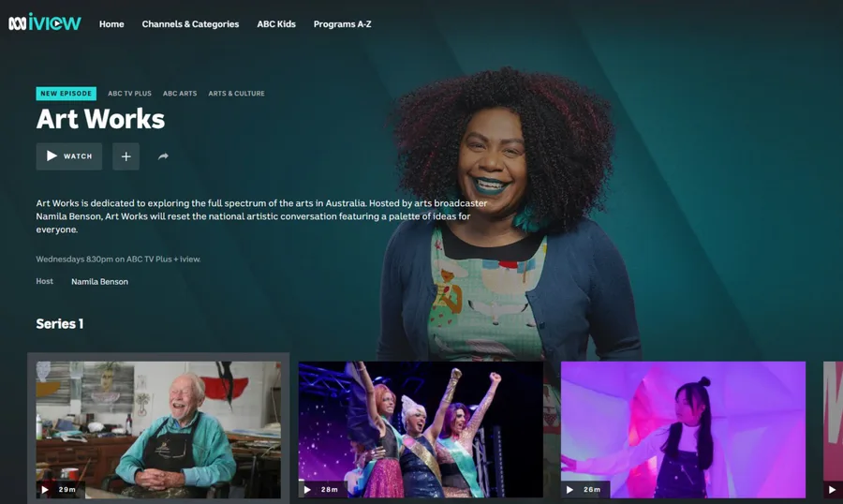Screen dimensions: 843x504
Task: Play the 29m episode via its play icon
Action: pos(45,489)
